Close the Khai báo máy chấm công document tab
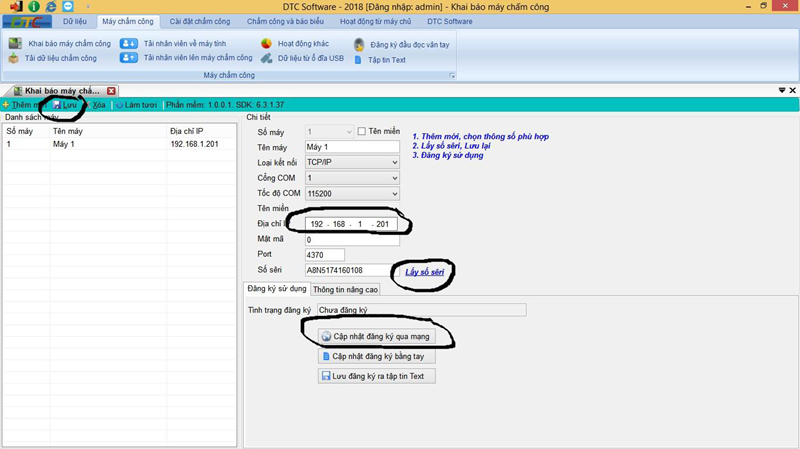This screenshot has height=449, width=800. (x=112, y=91)
